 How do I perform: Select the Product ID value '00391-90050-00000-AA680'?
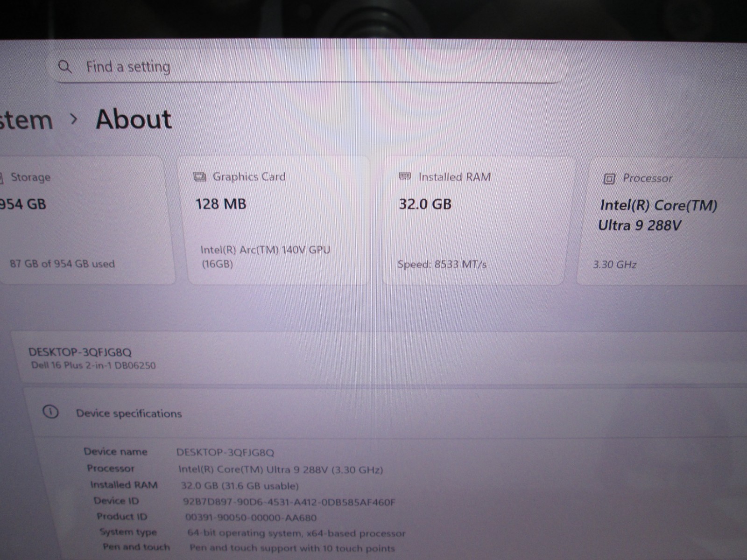coord(251,518)
